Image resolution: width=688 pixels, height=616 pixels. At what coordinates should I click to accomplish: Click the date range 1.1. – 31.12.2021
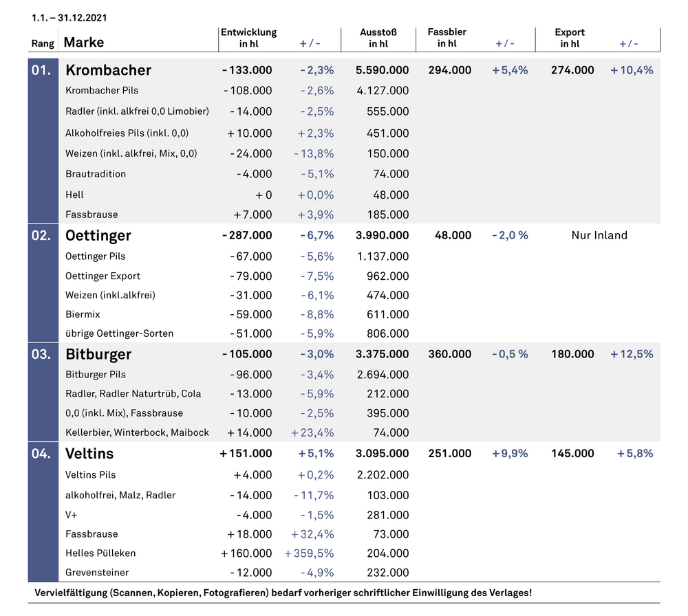coord(69,18)
